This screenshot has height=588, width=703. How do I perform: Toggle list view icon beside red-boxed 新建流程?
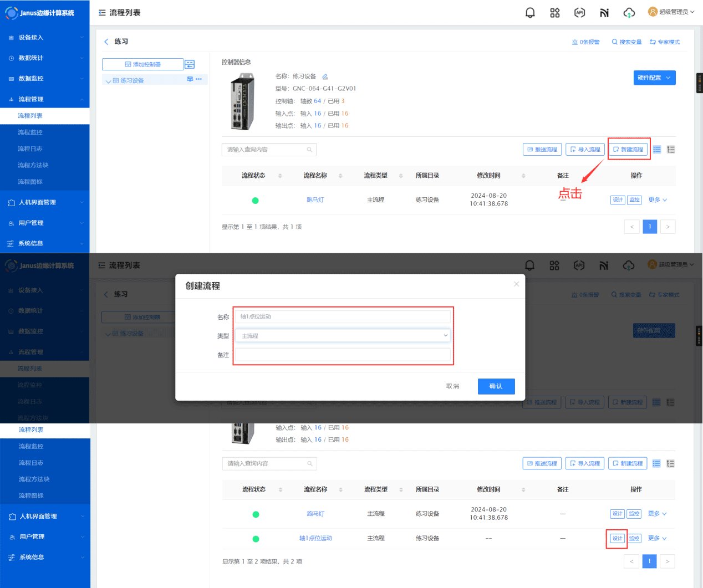657,150
